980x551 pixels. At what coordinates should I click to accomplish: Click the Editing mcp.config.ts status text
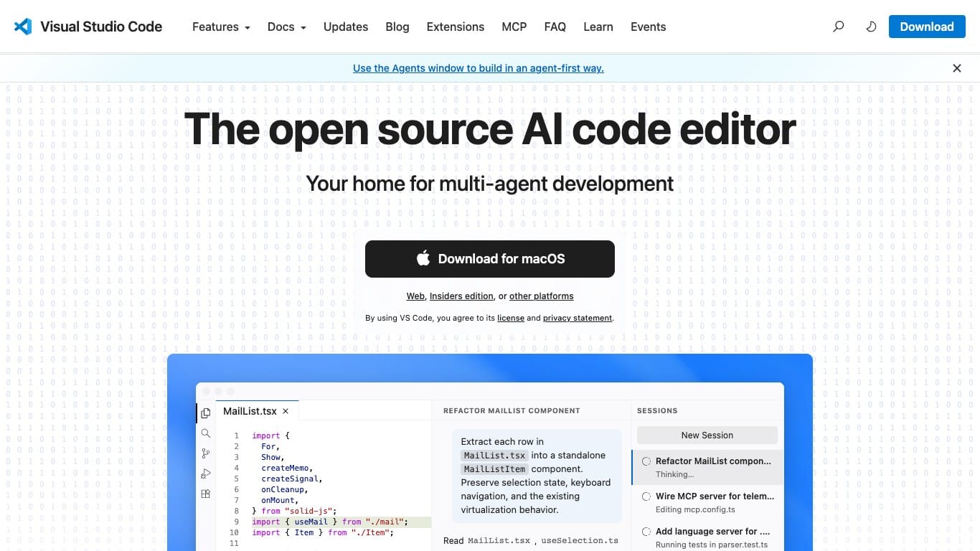[x=695, y=509]
